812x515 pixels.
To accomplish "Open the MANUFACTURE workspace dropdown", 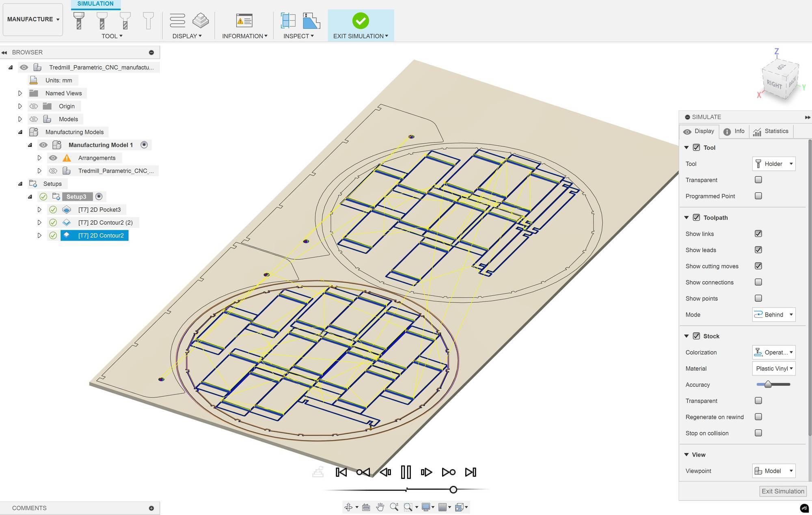I will (x=33, y=19).
